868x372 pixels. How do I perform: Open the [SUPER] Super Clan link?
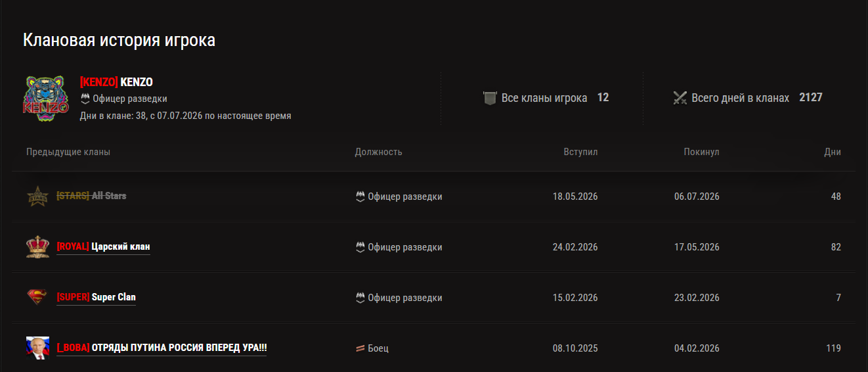click(x=96, y=297)
